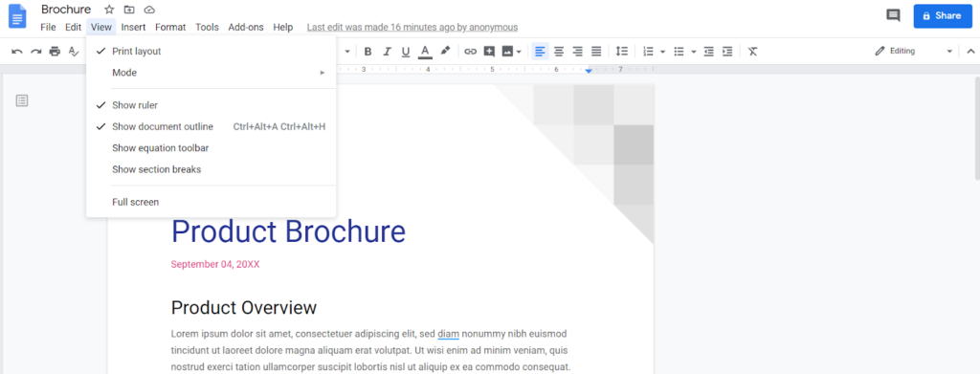Clear formatting with the Tx icon

coord(752,52)
